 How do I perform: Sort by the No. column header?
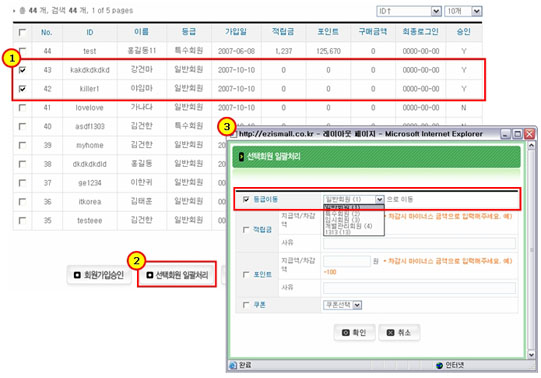click(x=47, y=32)
